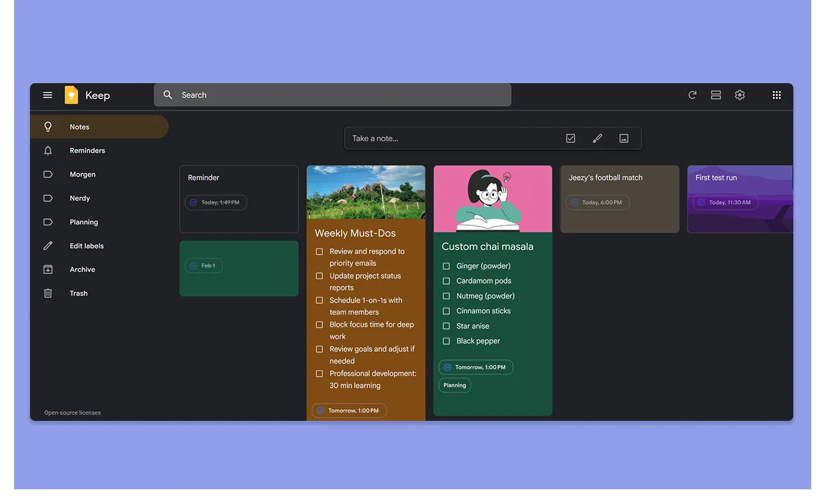The width and height of the screenshot is (824, 504).
Task: Open the Morgen label in the sidebar
Action: pyautogui.click(x=83, y=174)
